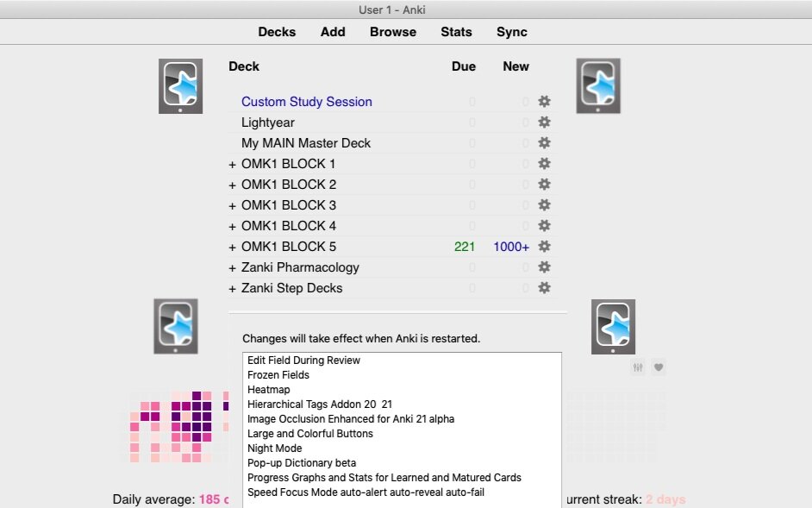This screenshot has height=508, width=812.
Task: Expand the OMK1 BLOCK 5 deck
Action: pyautogui.click(x=232, y=248)
